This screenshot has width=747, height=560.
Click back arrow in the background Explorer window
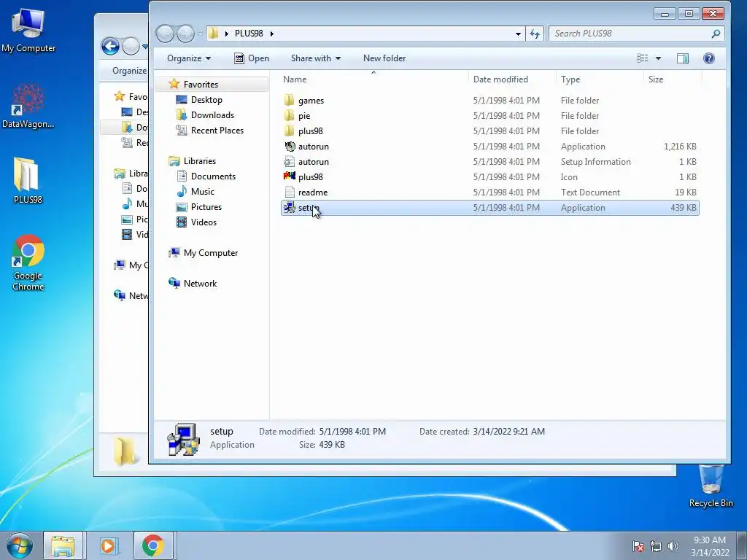click(x=110, y=46)
